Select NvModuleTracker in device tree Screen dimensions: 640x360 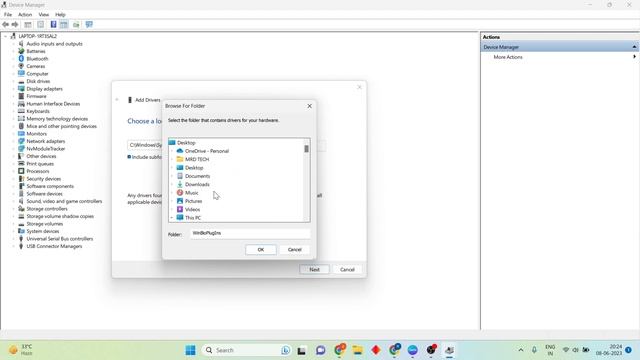click(x=46, y=149)
